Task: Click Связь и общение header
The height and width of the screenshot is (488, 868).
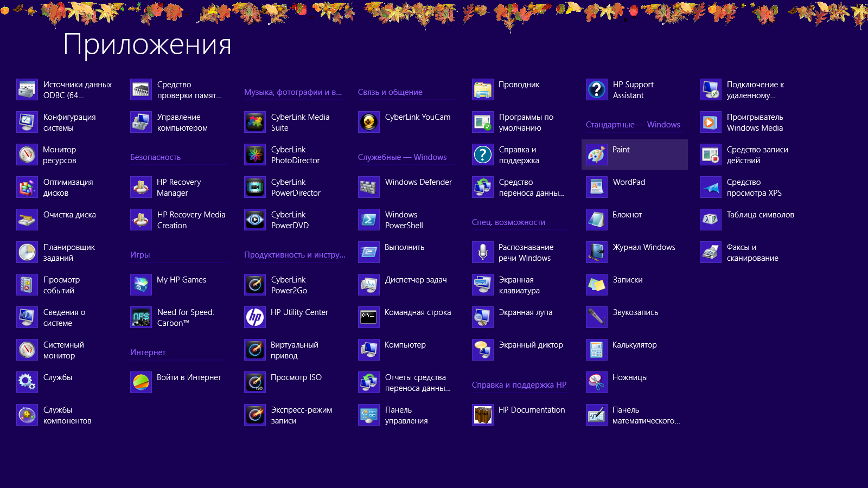Action: (390, 92)
